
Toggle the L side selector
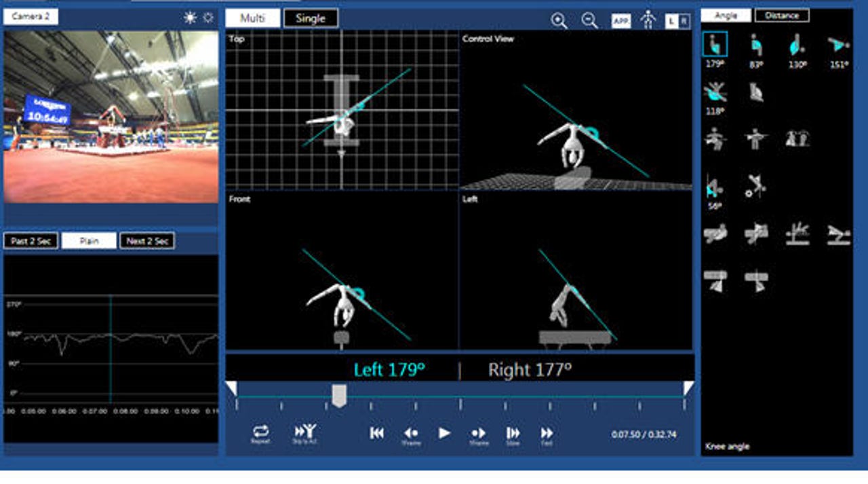pos(672,21)
